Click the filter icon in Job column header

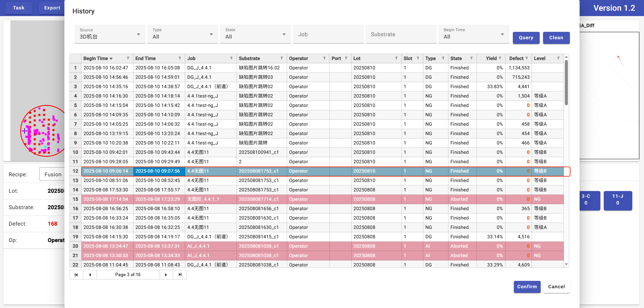(x=231, y=58)
